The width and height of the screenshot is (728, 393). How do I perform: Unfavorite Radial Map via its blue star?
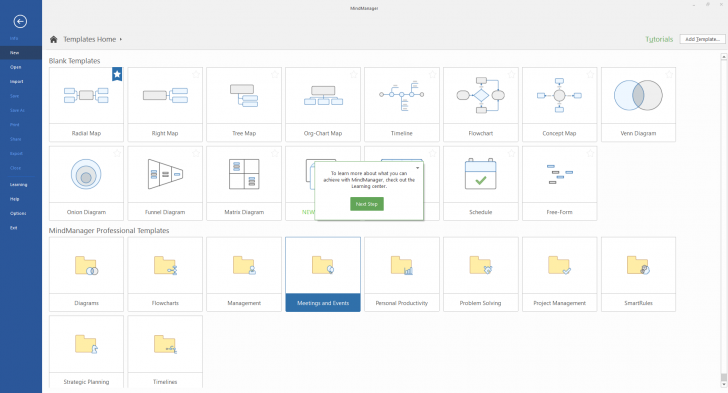pyautogui.click(x=117, y=74)
